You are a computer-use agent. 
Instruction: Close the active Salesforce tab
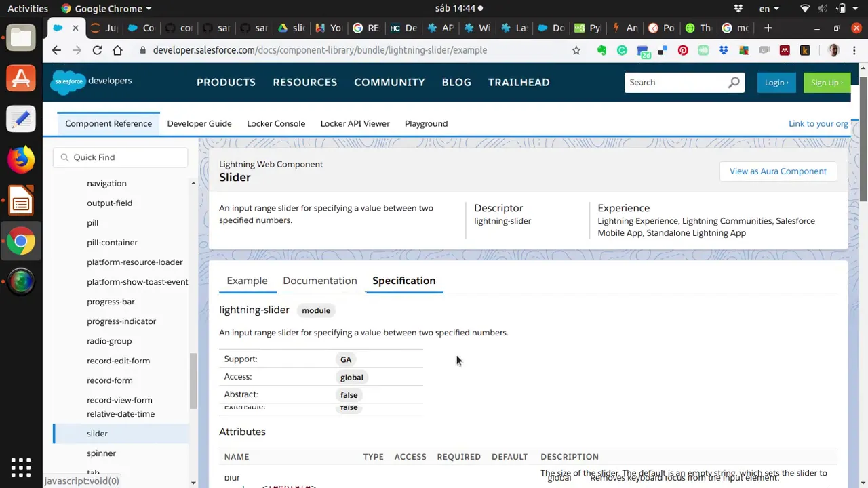[x=75, y=28]
